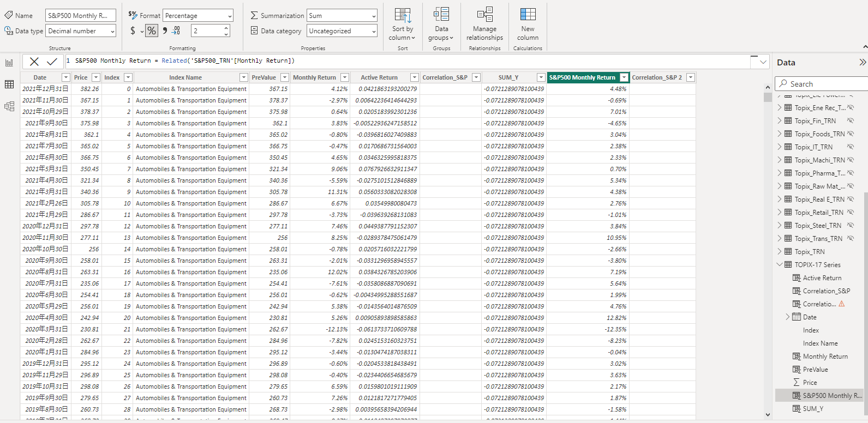This screenshot has width=868, height=423.
Task: Select the PreValue column header
Action: pos(264,77)
